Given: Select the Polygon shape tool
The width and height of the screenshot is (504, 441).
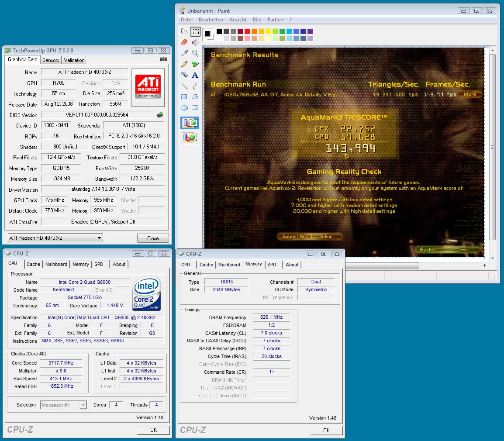Looking at the screenshot, I should (x=195, y=97).
